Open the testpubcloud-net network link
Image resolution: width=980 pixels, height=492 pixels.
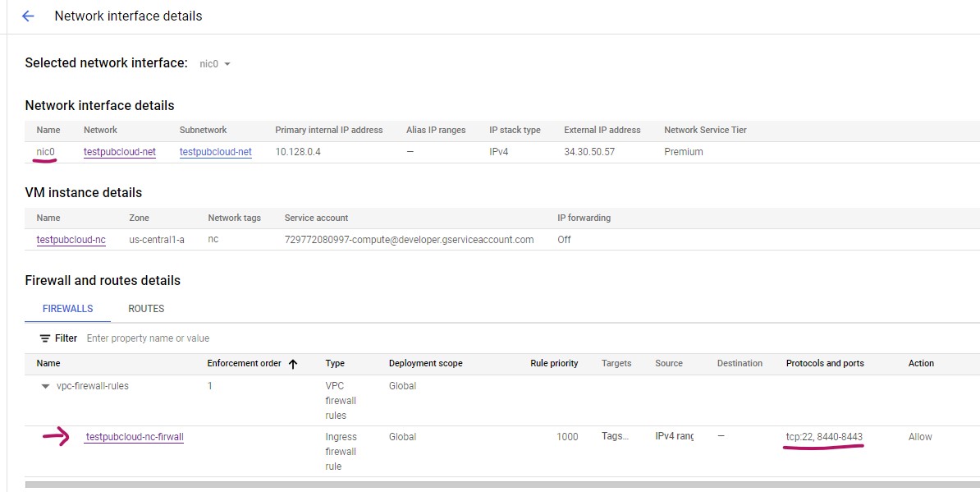(x=119, y=152)
